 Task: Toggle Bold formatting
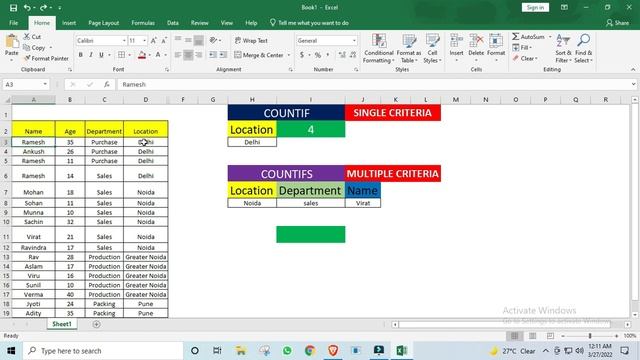point(80,55)
